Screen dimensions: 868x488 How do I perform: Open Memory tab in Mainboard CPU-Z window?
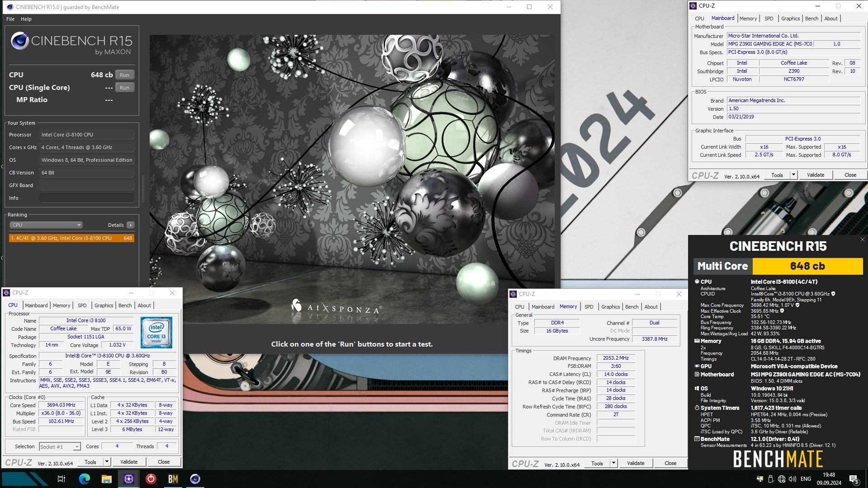[748, 19]
